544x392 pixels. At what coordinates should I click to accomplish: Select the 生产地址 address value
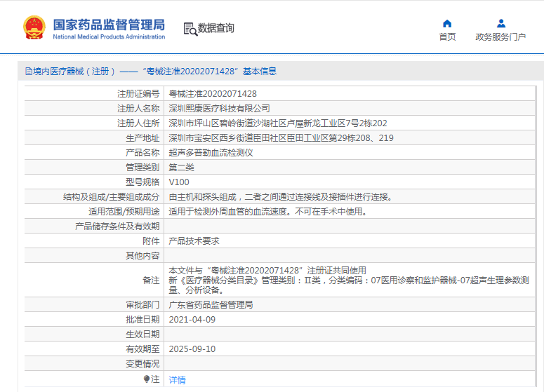coord(281,138)
